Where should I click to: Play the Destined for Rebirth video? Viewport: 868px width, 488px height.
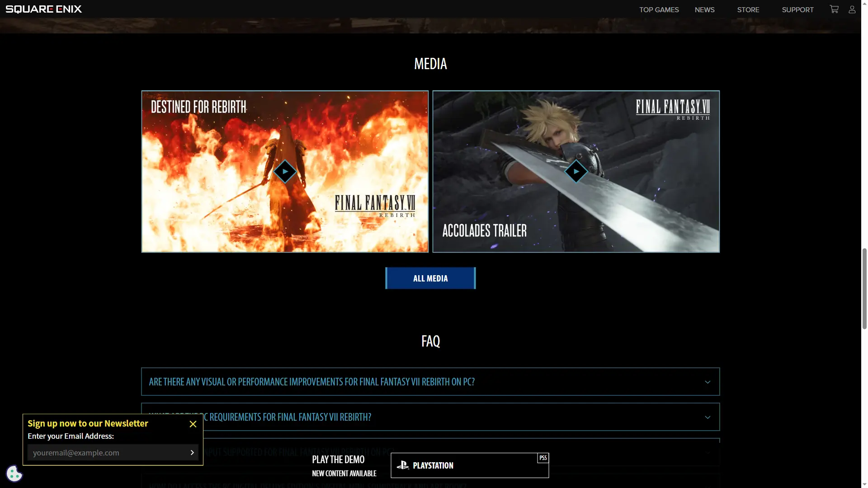pyautogui.click(x=285, y=171)
